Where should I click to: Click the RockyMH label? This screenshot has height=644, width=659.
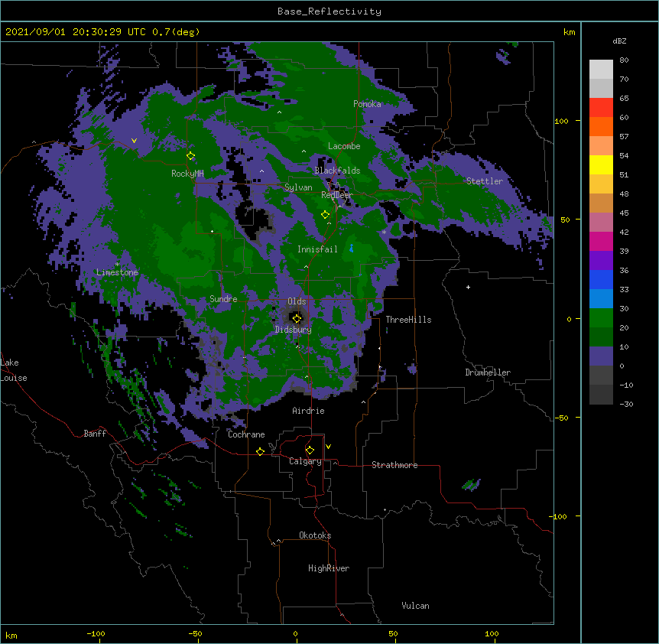[187, 174]
